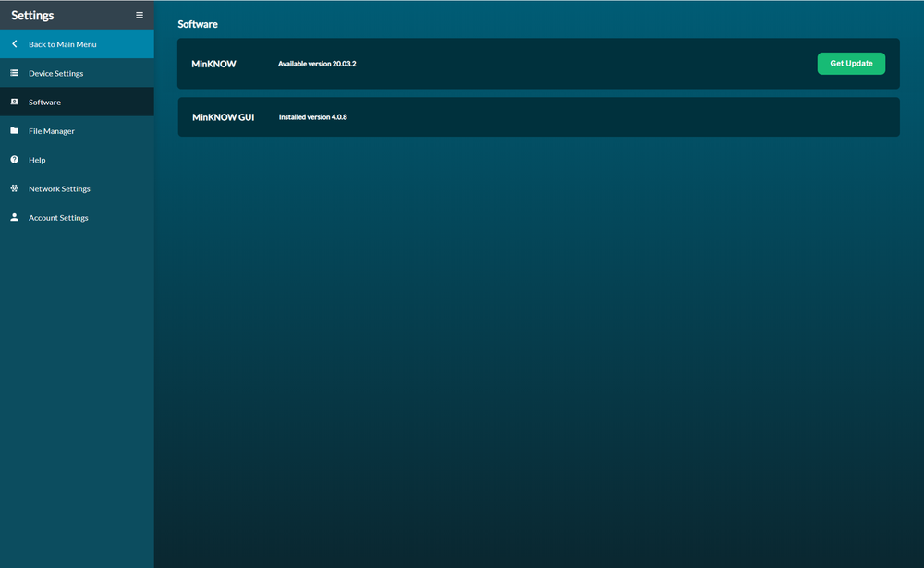
Task: Click the MinKNOW software name
Action: [213, 65]
